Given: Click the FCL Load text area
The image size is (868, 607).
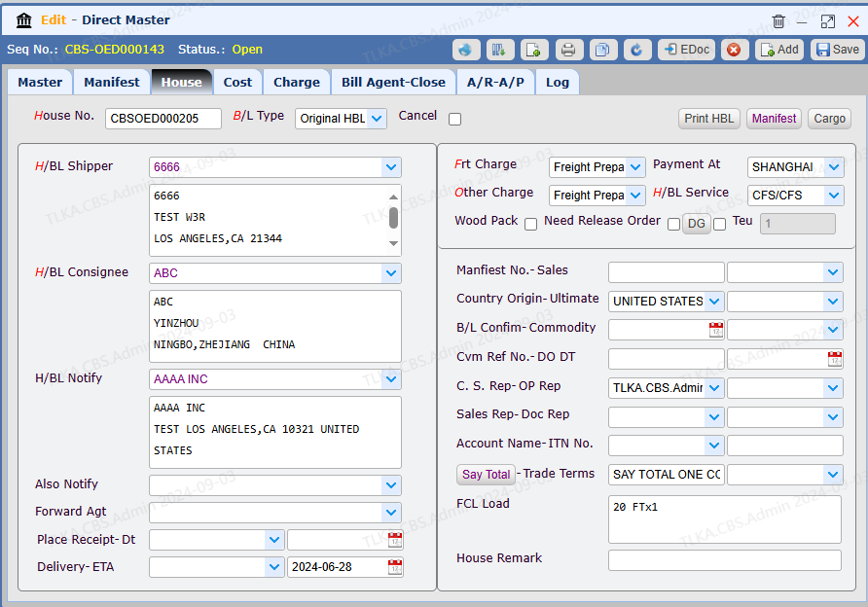Looking at the screenshot, I should [x=725, y=519].
